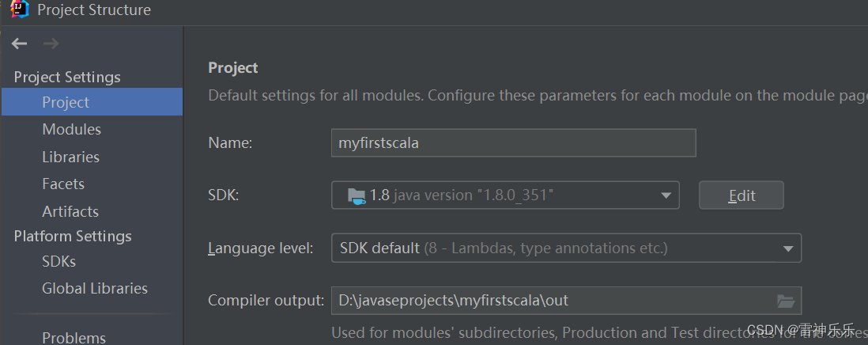Expand the Language level dropdown arrow

788,248
